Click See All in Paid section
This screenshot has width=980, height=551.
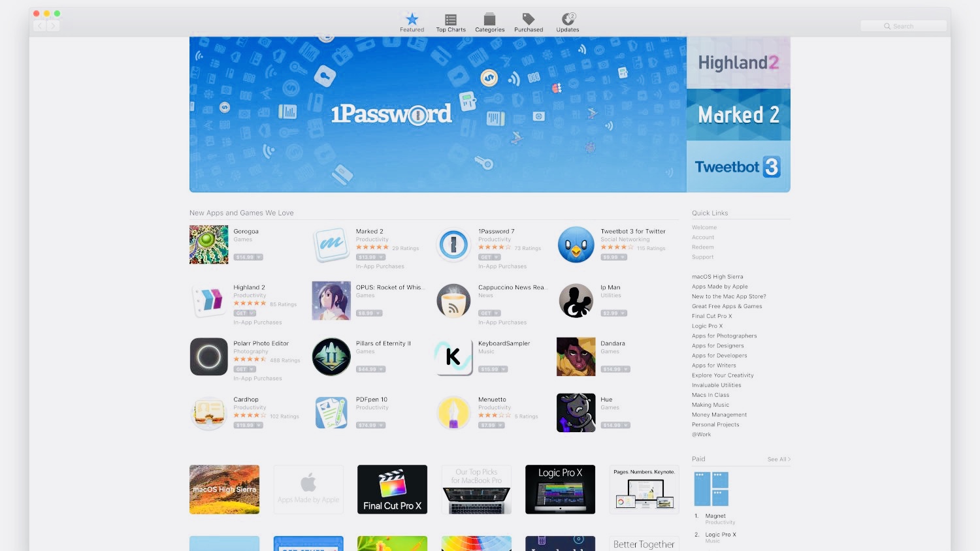[x=779, y=460]
